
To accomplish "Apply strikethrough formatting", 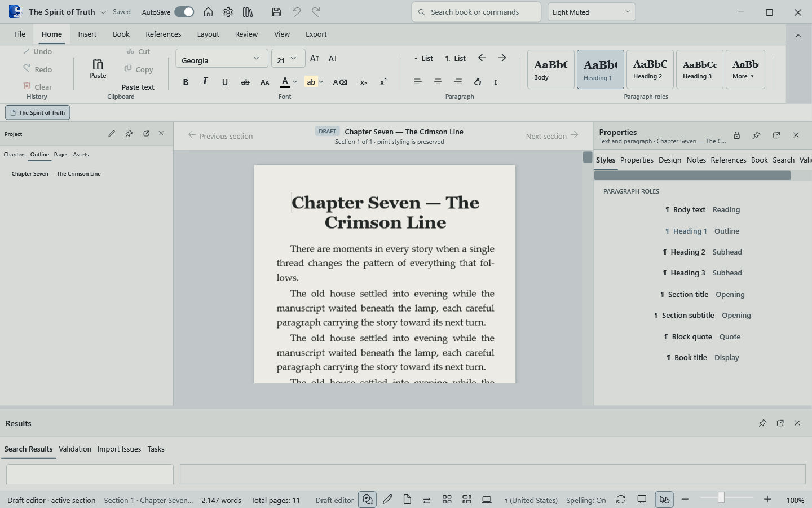I will (245, 82).
